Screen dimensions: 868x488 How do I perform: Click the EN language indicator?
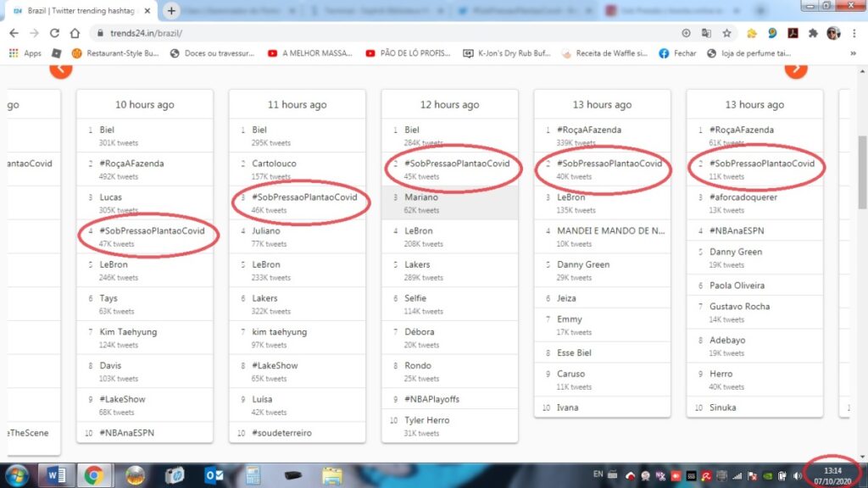pos(598,474)
